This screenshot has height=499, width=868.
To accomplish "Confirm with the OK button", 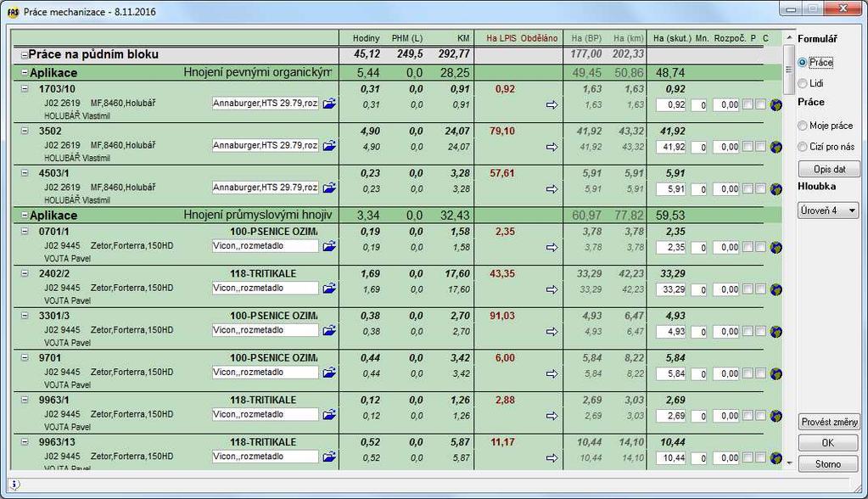I will coord(829,443).
